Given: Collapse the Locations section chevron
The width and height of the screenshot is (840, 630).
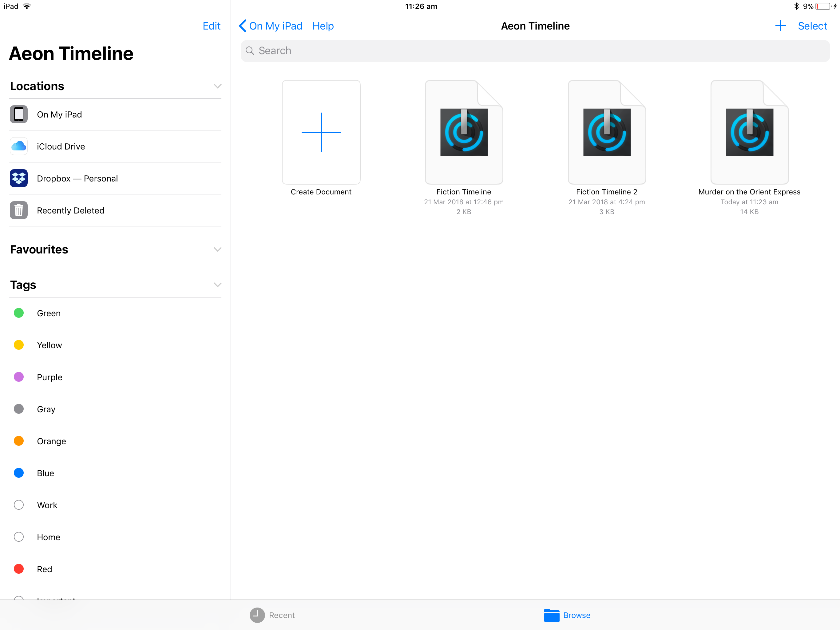Looking at the screenshot, I should point(217,86).
